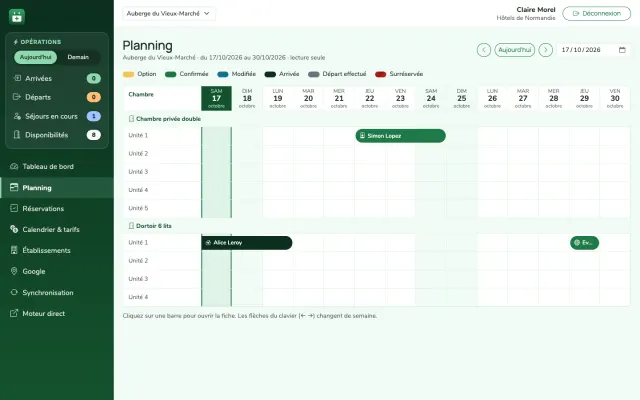Click the Tableau de bord gauge icon
The height and width of the screenshot is (400, 640).
[x=14, y=166]
